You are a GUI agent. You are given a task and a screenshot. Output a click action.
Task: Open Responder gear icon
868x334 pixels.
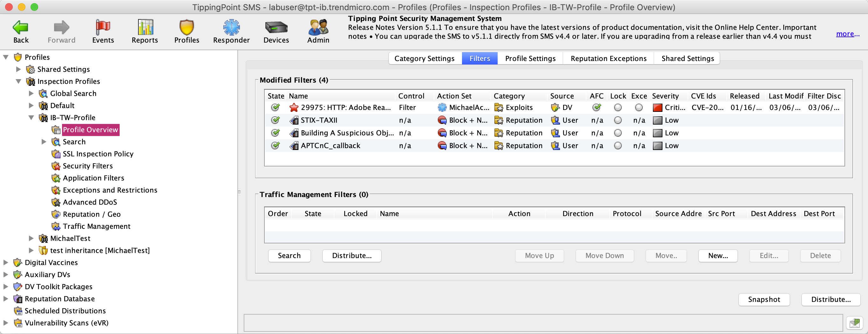coord(232,27)
